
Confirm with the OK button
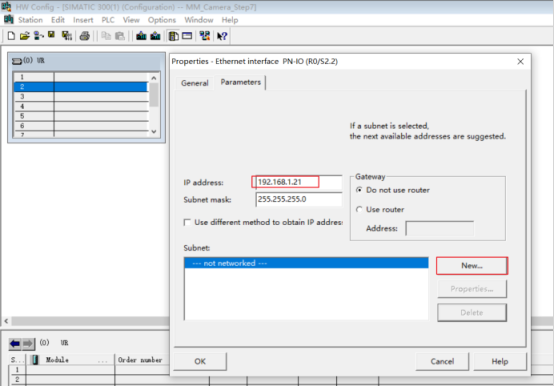(x=200, y=361)
